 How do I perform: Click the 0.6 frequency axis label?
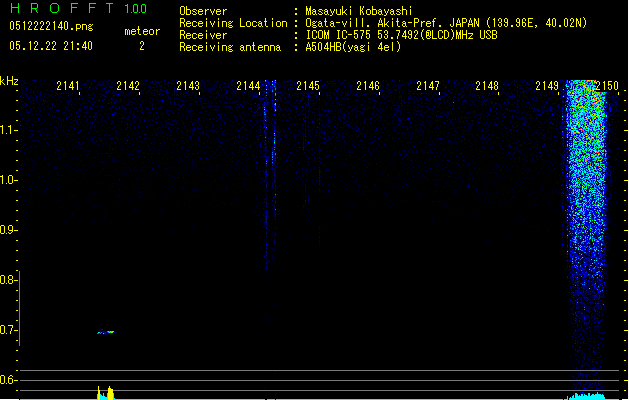tap(8, 380)
